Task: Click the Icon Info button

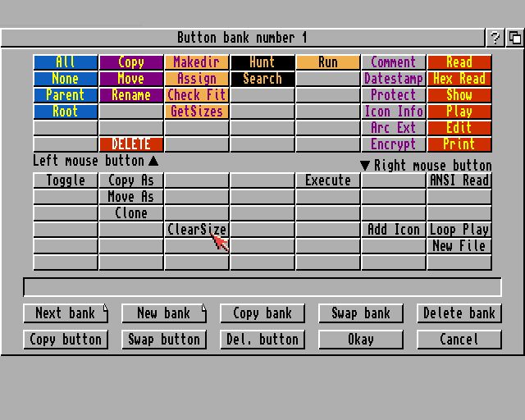Action: (x=394, y=112)
